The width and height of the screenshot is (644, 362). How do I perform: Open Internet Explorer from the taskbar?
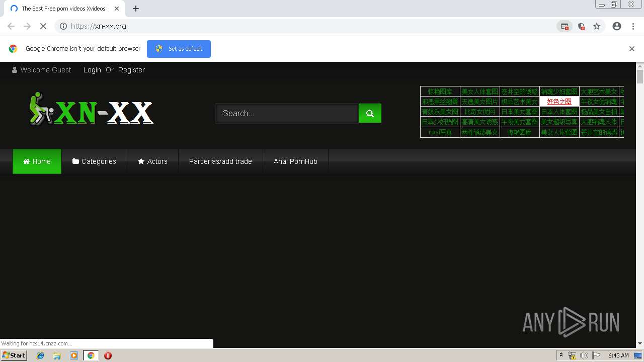40,355
